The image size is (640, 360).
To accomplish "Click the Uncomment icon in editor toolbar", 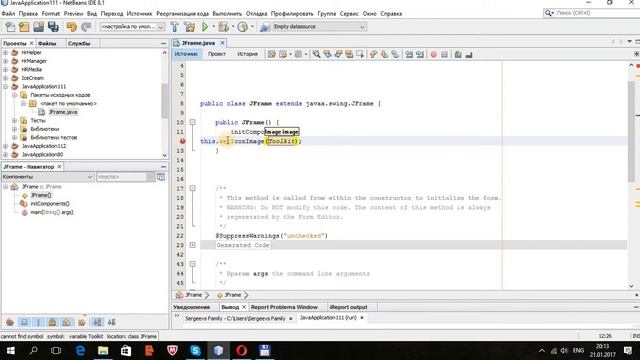I will (469, 54).
